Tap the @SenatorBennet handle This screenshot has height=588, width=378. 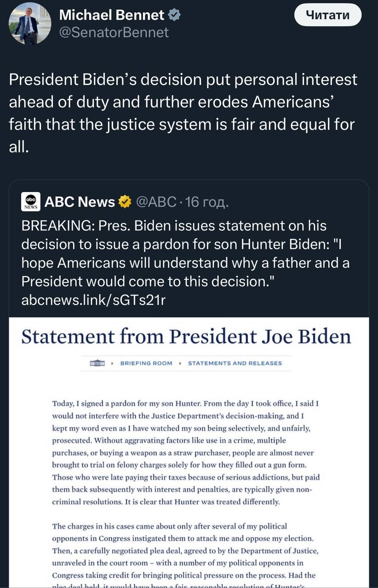pyautogui.click(x=114, y=32)
